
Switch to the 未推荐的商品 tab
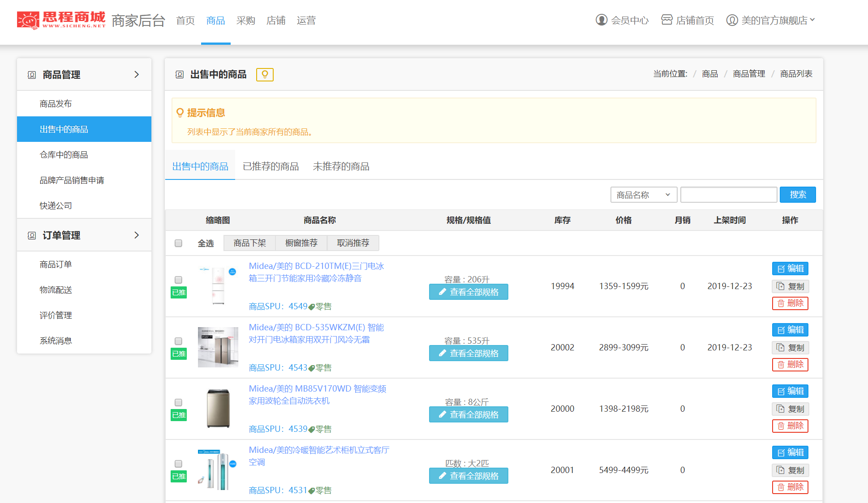(x=341, y=166)
